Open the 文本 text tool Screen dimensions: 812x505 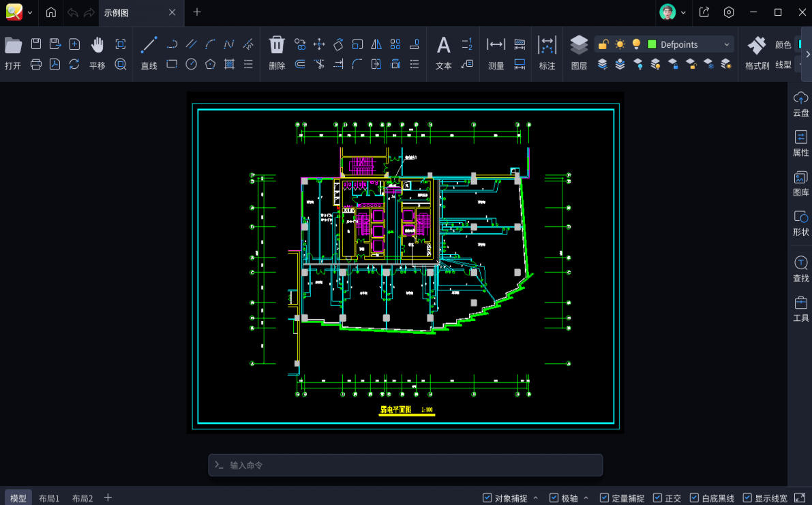(x=443, y=45)
